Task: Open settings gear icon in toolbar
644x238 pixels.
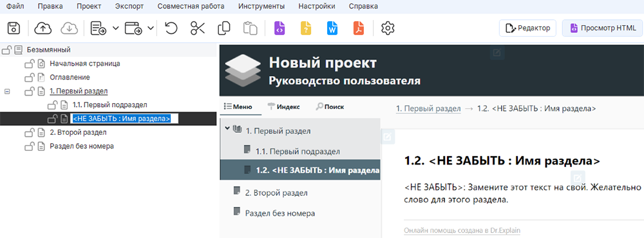Action: tap(388, 28)
